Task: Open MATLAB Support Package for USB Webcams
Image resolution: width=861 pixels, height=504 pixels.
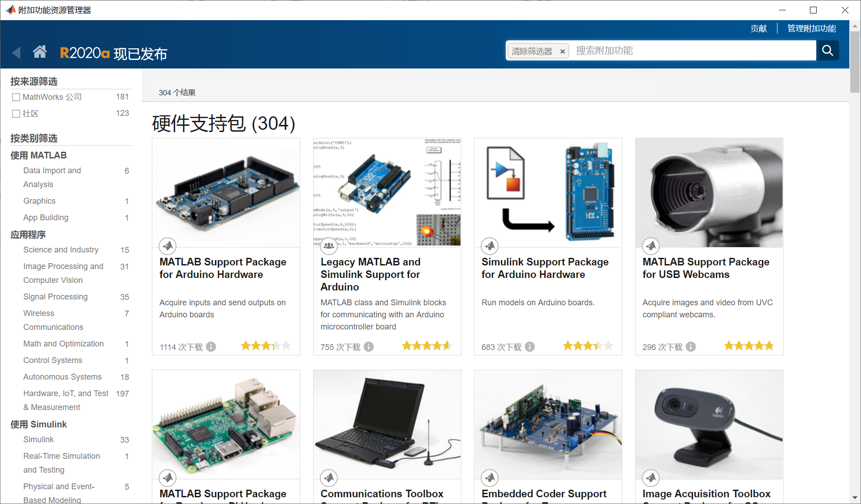Action: click(706, 268)
